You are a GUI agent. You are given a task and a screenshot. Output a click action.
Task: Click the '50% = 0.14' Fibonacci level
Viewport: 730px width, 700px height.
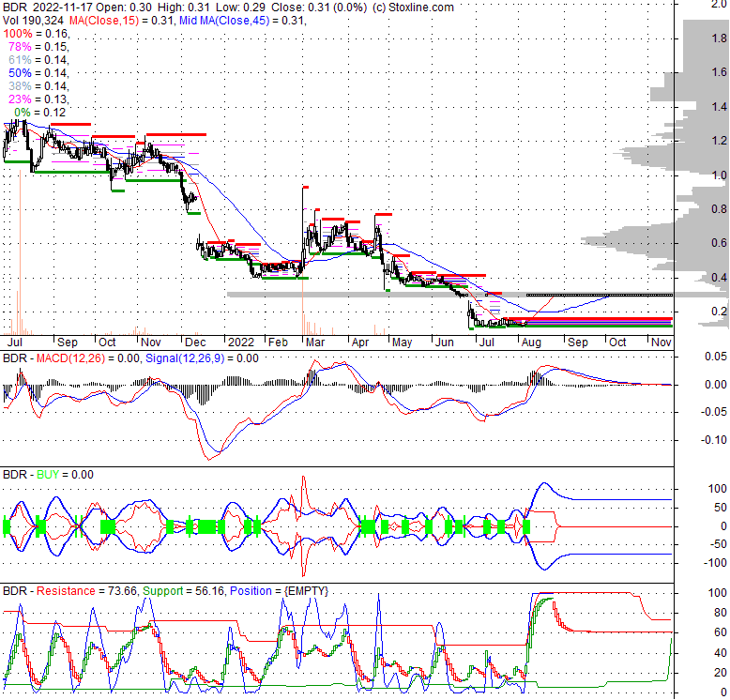pyautogui.click(x=38, y=72)
